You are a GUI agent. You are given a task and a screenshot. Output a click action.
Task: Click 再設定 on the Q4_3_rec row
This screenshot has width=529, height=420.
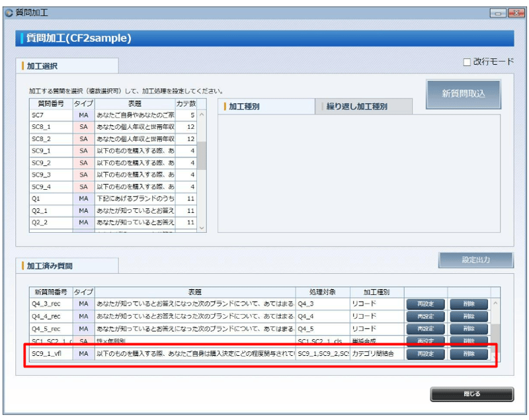tap(427, 304)
